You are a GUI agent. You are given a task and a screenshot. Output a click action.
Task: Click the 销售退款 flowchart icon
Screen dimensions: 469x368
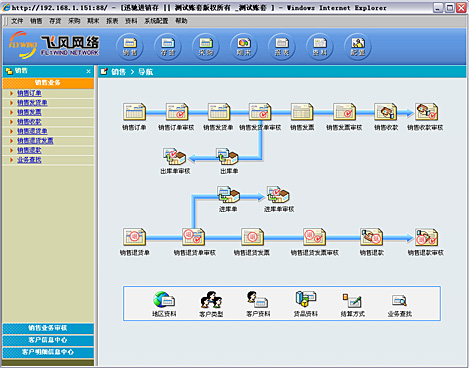click(371, 237)
